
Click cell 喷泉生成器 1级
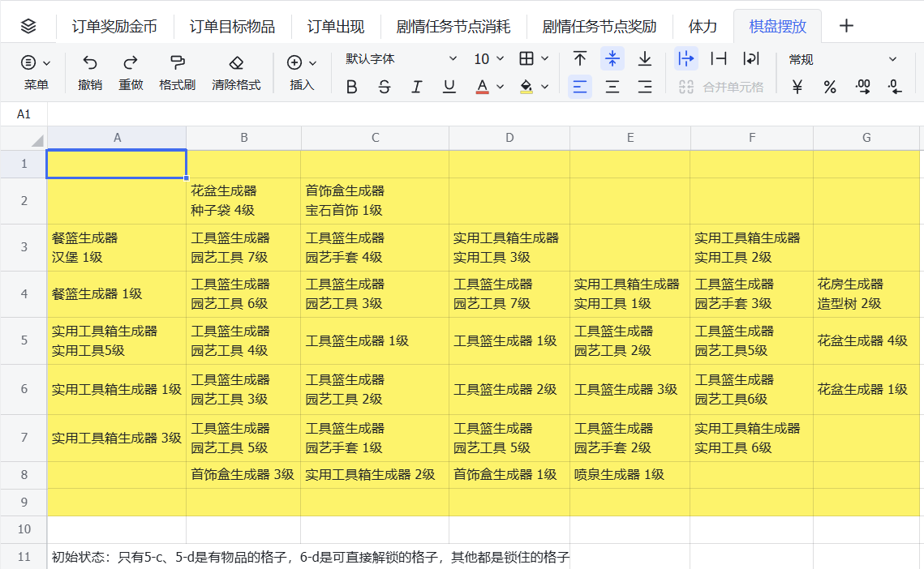[630, 475]
